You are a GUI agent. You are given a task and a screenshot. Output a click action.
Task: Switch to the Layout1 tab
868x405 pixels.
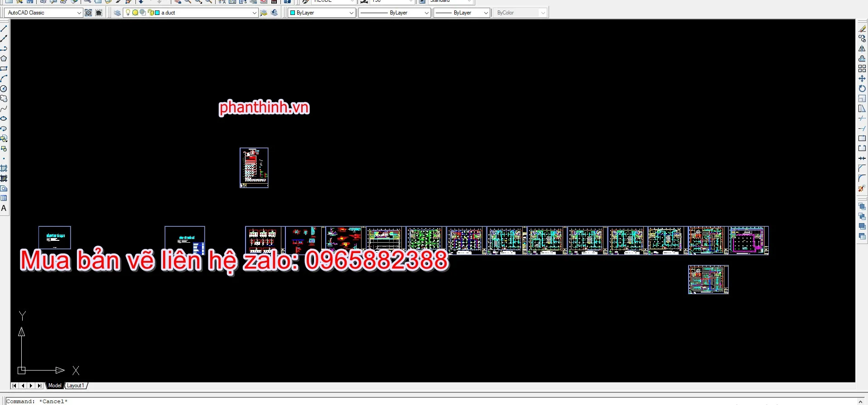click(x=75, y=385)
